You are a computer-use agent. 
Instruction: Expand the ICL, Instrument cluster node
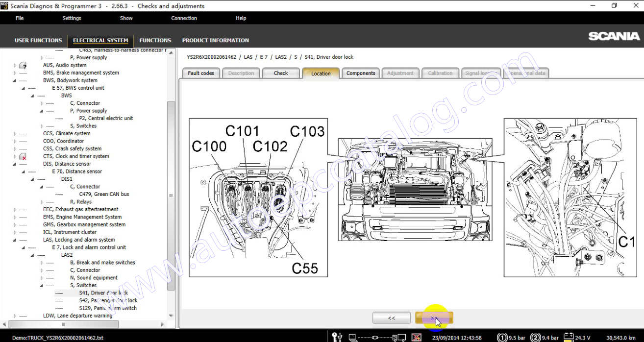tap(15, 232)
